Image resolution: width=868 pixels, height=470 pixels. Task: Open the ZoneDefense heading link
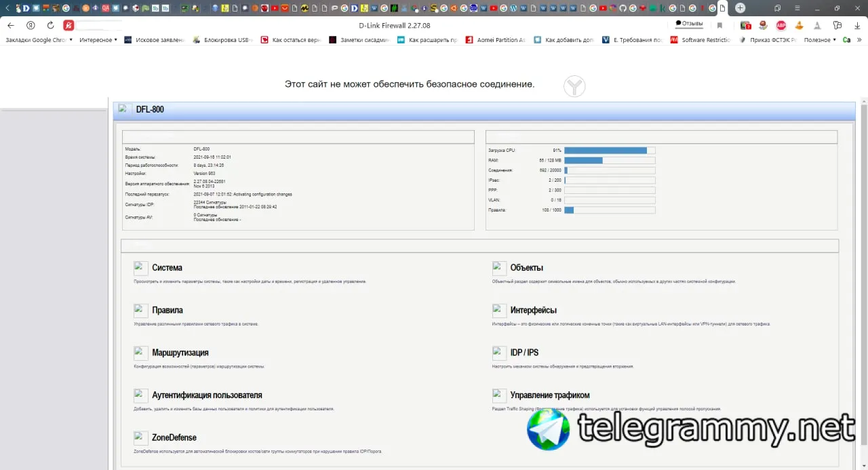174,437
